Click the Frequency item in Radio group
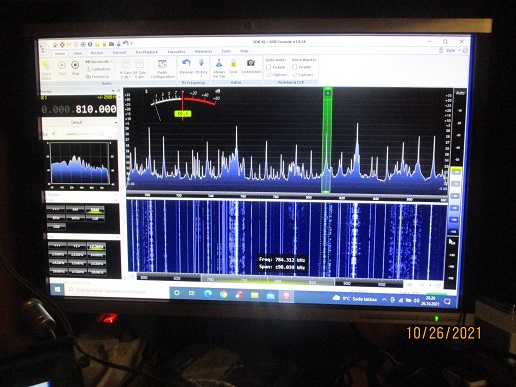516x387 pixels. (98, 76)
